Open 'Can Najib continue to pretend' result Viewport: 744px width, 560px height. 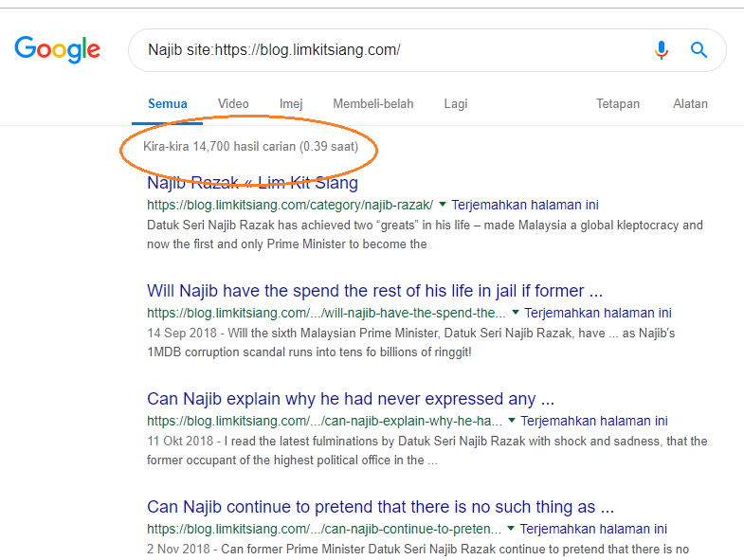point(380,506)
